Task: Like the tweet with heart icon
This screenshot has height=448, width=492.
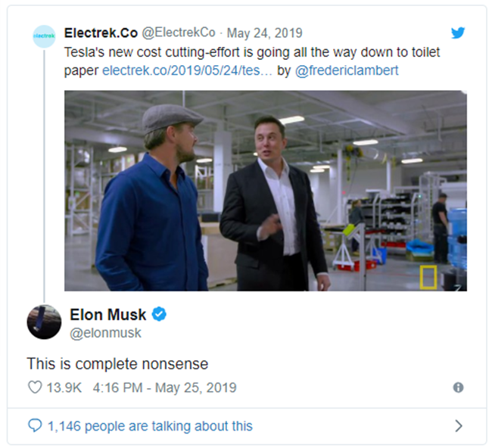Action: click(35, 387)
